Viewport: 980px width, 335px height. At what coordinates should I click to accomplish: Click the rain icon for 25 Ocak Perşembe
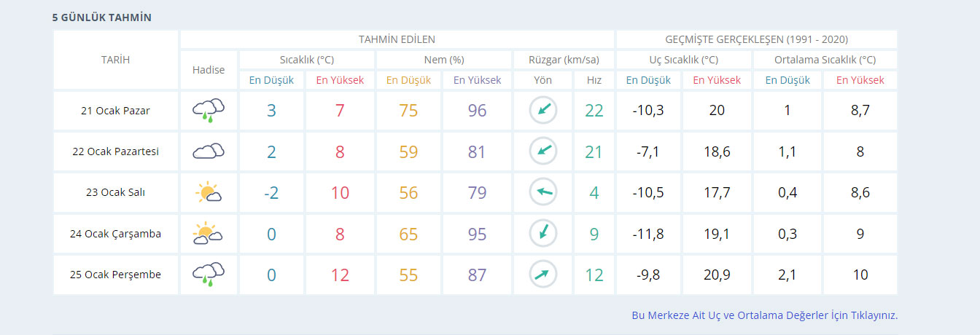point(209,275)
